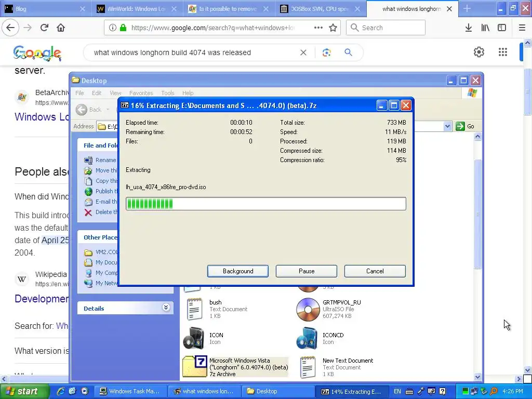Open the Favorites menu in Desktop window
The width and height of the screenshot is (532, 399).
(x=141, y=93)
